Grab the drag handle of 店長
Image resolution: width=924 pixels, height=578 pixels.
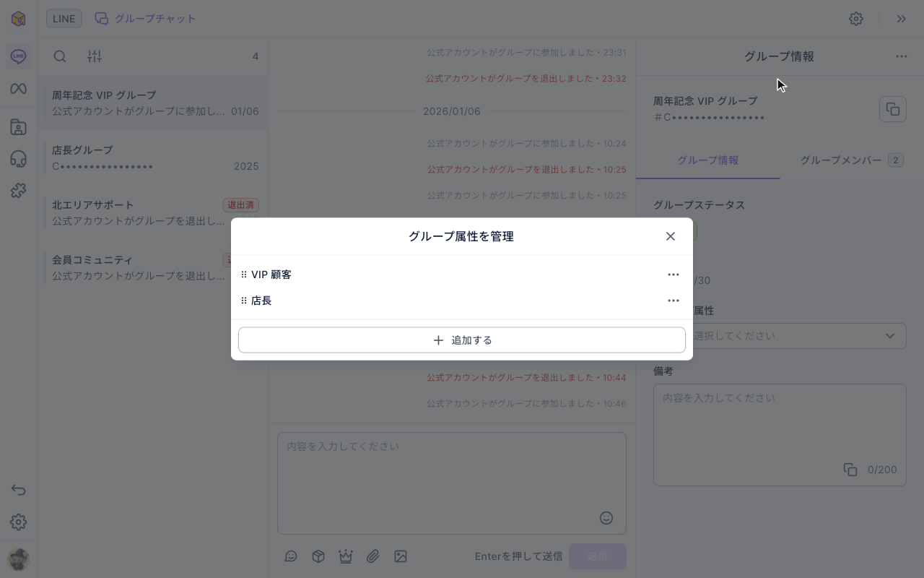(x=244, y=301)
